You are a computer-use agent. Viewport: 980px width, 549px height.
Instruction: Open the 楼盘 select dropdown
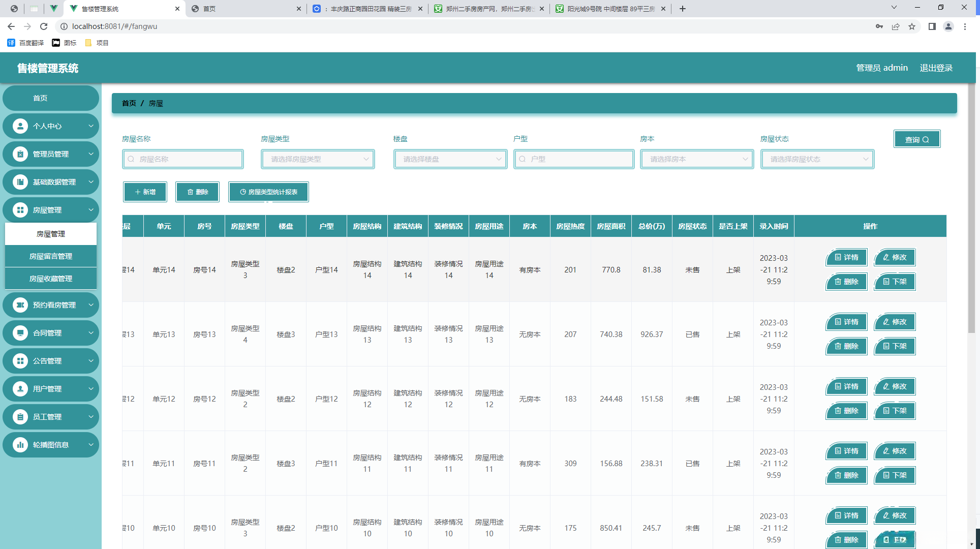coord(450,159)
